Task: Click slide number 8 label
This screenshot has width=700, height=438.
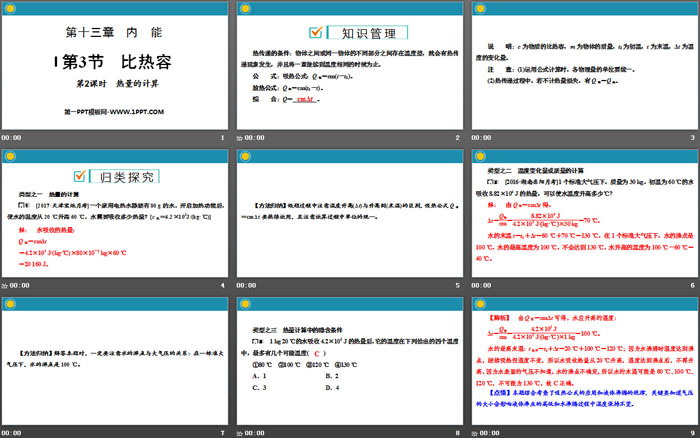Action: tap(458, 433)
